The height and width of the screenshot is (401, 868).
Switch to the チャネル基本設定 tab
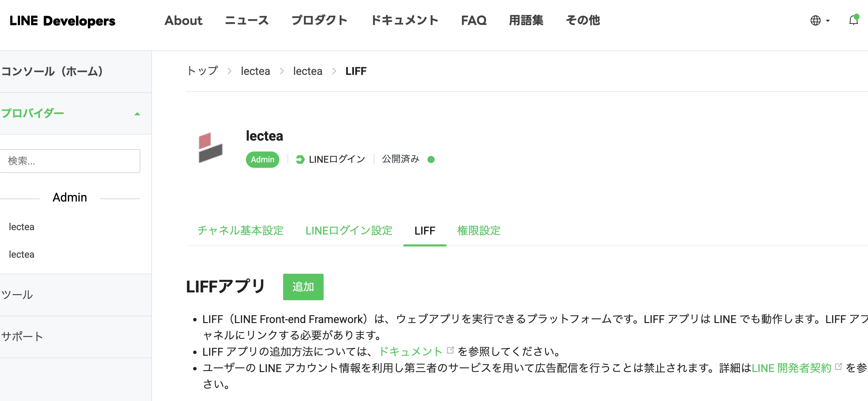(x=240, y=231)
